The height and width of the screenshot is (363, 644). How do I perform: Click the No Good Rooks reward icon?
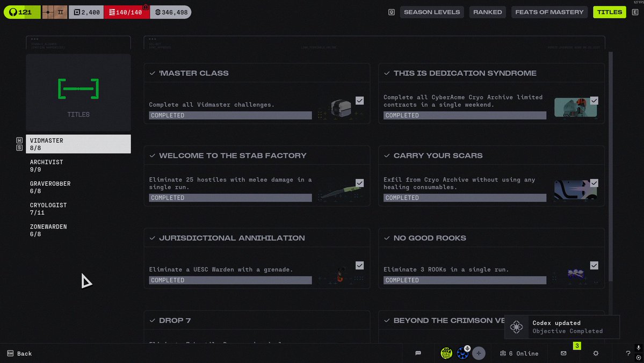pyautogui.click(x=575, y=273)
